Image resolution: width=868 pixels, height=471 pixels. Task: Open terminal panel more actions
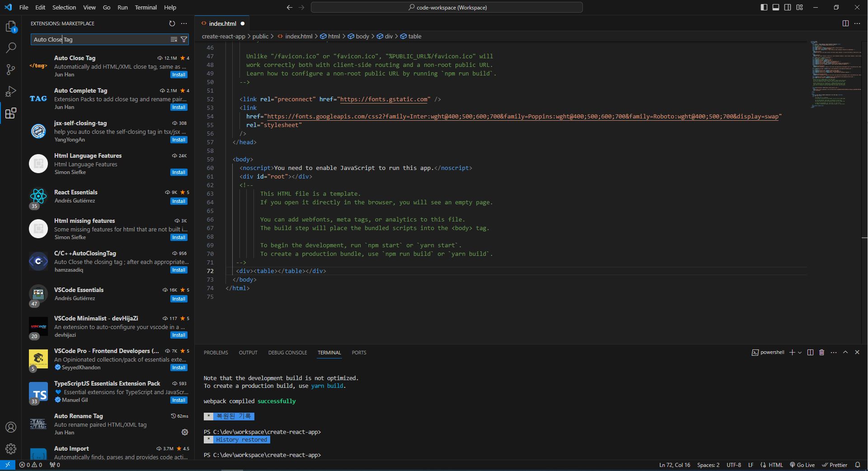tap(834, 353)
